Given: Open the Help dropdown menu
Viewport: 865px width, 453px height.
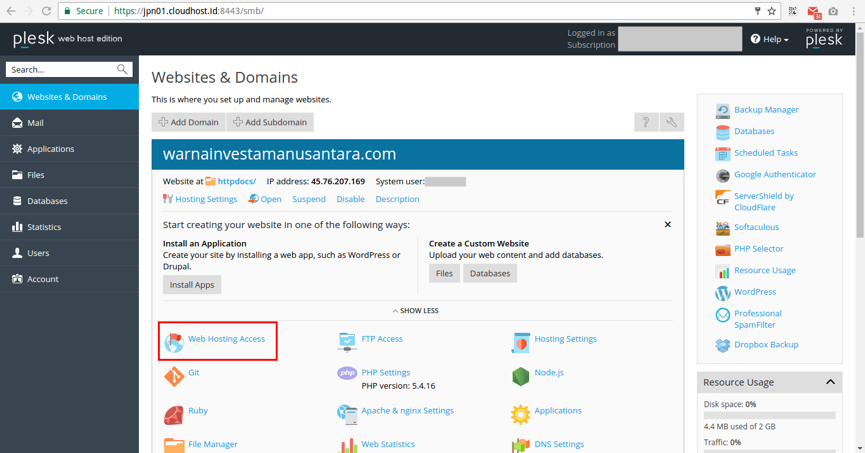Looking at the screenshot, I should coord(770,39).
